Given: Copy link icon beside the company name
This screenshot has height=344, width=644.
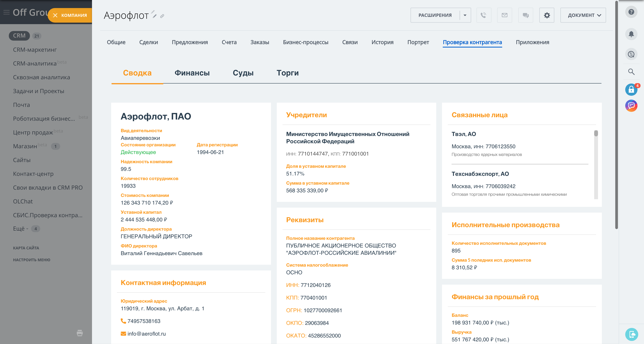Looking at the screenshot, I should (x=163, y=16).
